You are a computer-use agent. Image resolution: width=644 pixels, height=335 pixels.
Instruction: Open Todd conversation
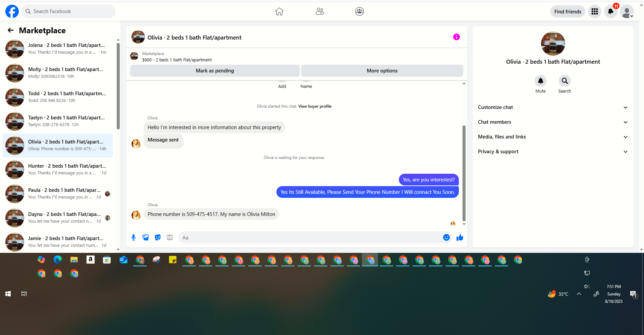(x=58, y=97)
